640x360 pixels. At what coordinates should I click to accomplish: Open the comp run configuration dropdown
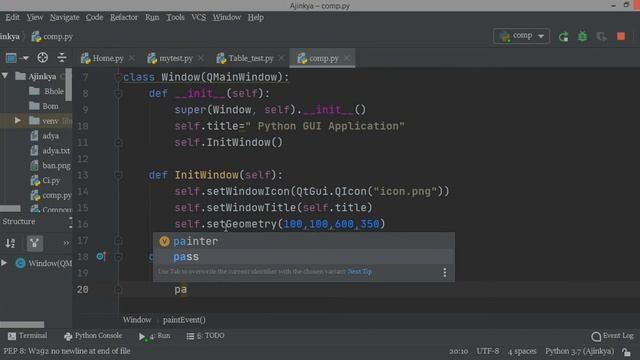(521, 36)
